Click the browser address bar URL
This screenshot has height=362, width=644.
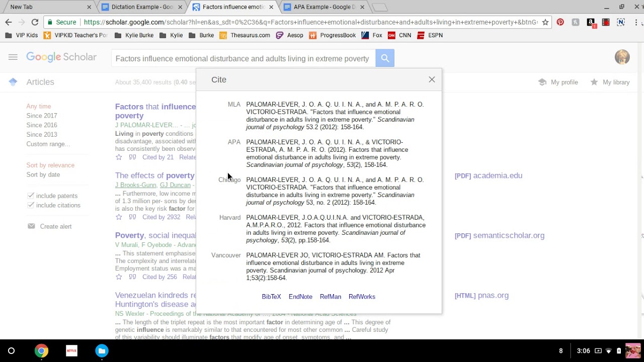tap(310, 22)
